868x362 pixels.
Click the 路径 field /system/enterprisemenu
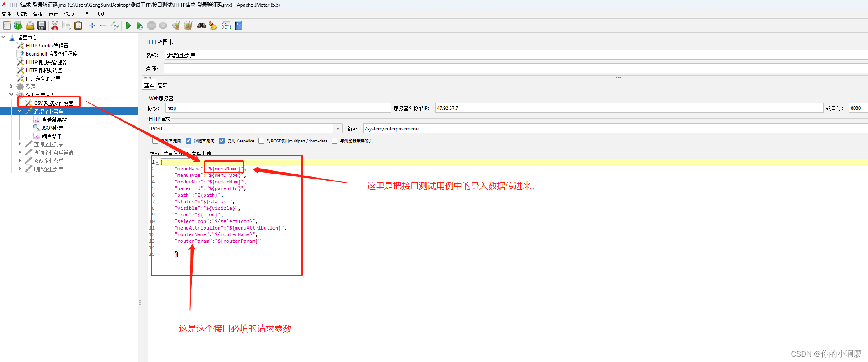coord(616,129)
